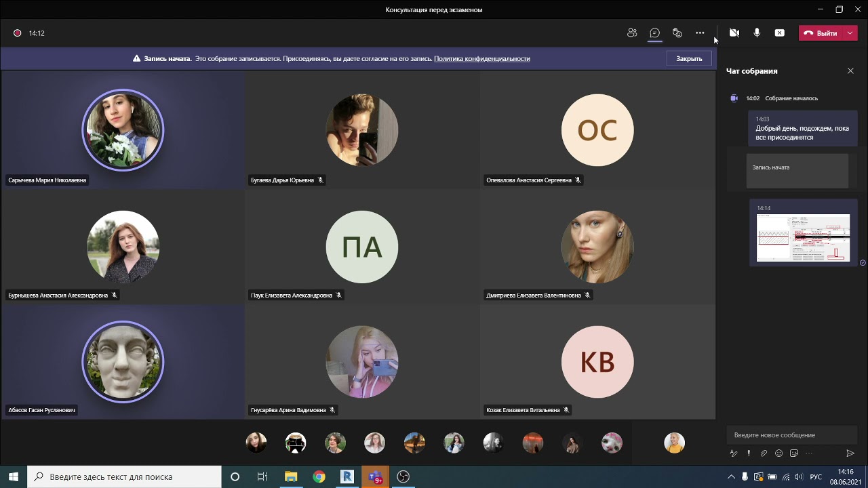Open File Explorer from the taskbar
This screenshot has height=488, width=868.
tap(291, 476)
